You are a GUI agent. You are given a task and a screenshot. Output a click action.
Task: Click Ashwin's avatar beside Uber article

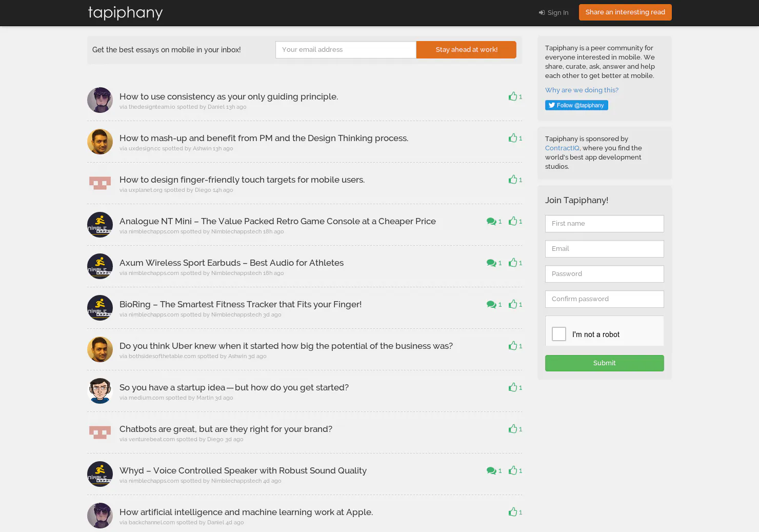point(100,349)
